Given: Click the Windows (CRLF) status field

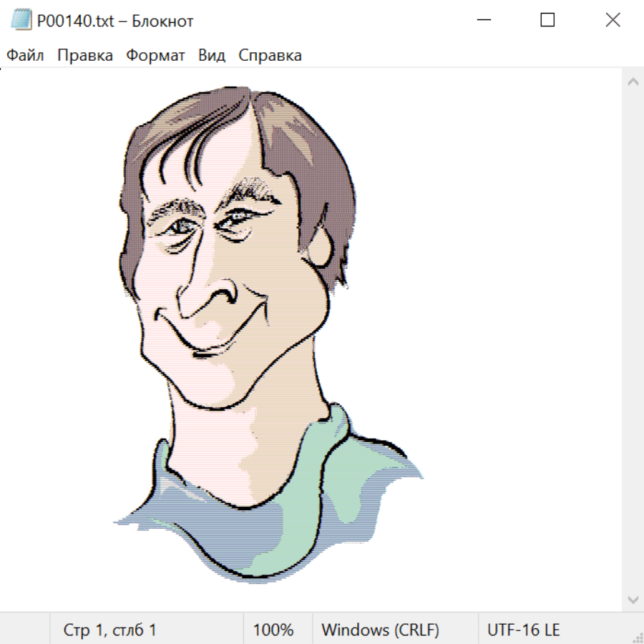Looking at the screenshot, I should click(x=380, y=630).
